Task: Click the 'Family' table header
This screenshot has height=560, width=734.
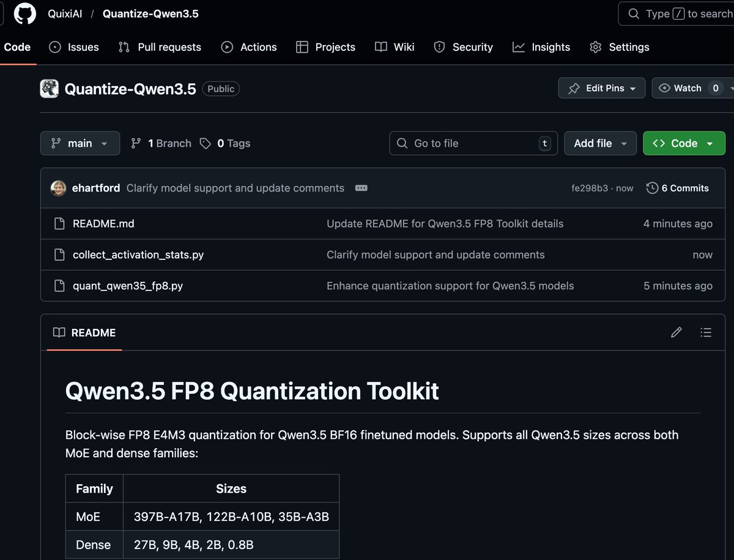Action: (x=94, y=488)
